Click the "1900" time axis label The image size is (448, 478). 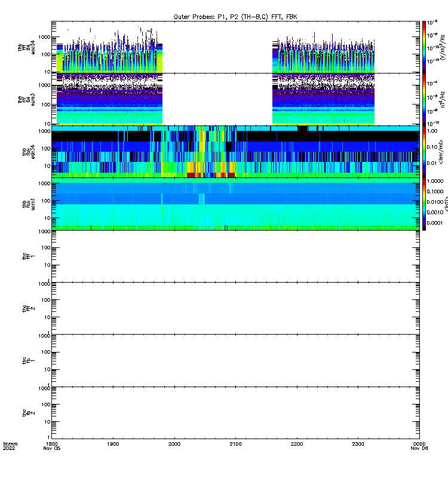pos(113,444)
